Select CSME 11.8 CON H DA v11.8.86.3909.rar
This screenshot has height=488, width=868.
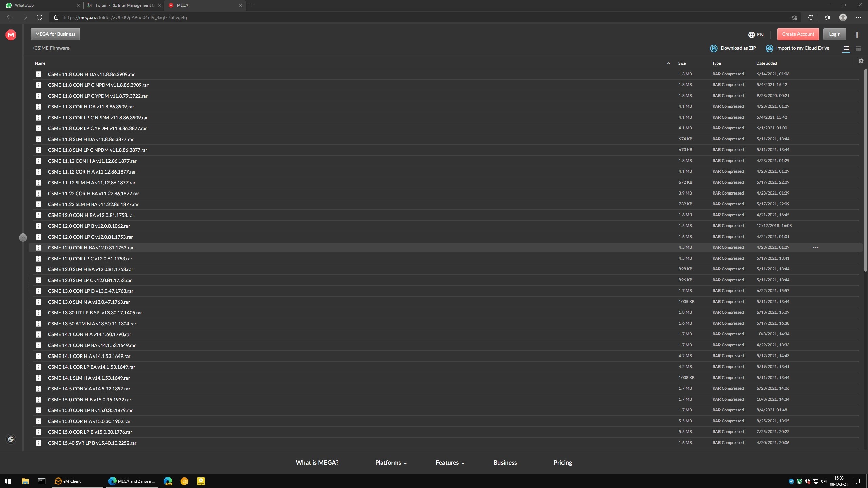coord(446,74)
